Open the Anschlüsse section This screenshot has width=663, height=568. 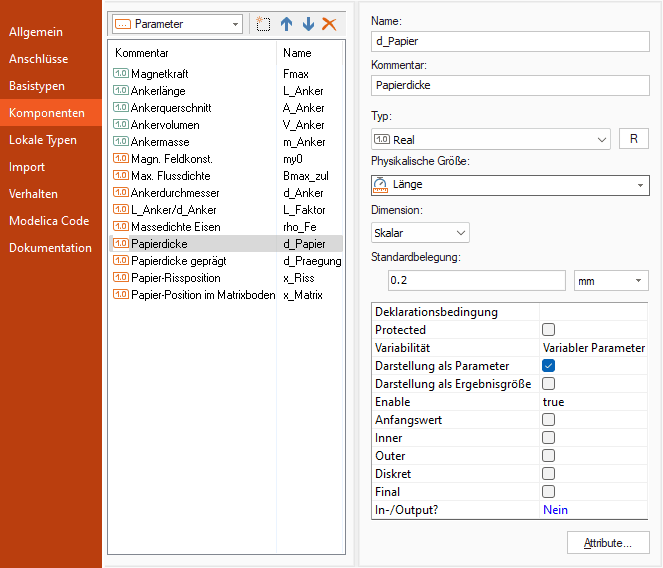click(39, 59)
